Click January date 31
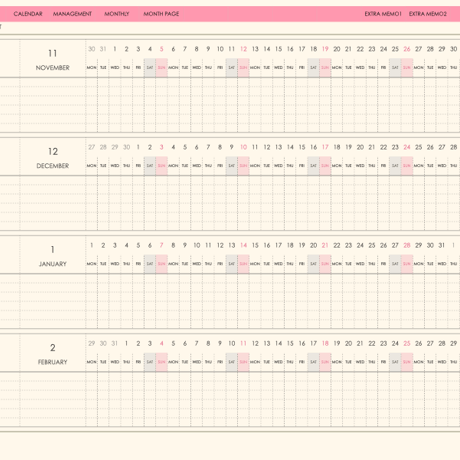The width and height of the screenshot is (460, 460). 442,245
